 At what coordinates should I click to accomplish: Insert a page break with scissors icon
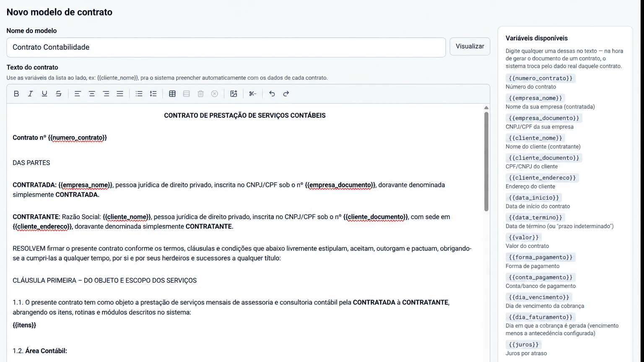(252, 94)
